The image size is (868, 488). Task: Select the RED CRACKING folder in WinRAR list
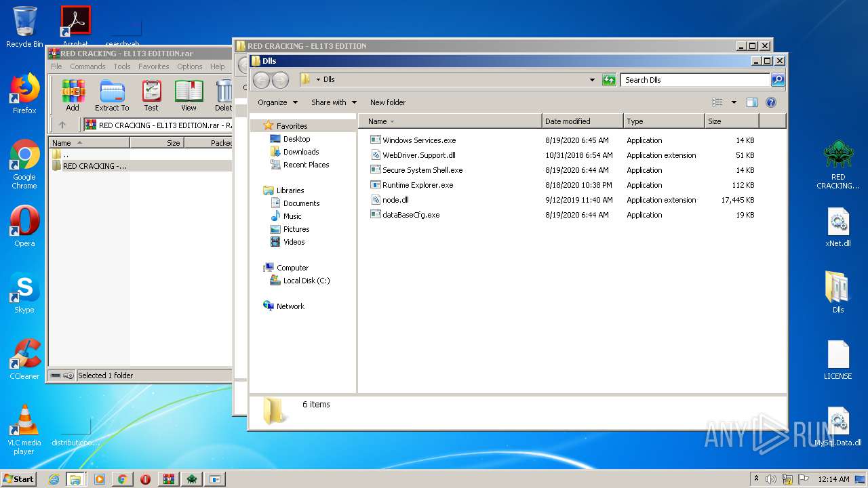[94, 166]
